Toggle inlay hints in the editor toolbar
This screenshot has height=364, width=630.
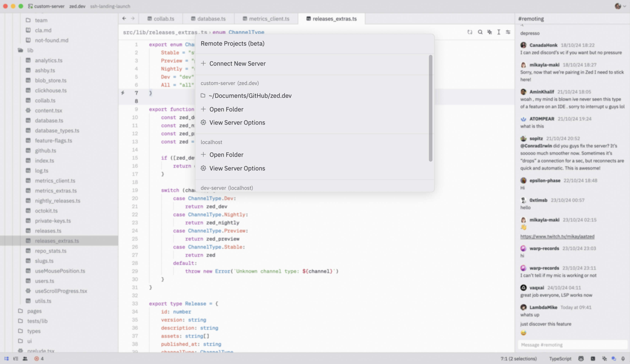pyautogui.click(x=470, y=32)
